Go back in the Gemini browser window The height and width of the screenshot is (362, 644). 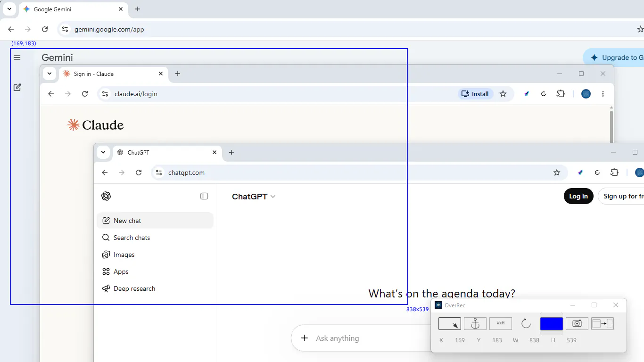(11, 29)
